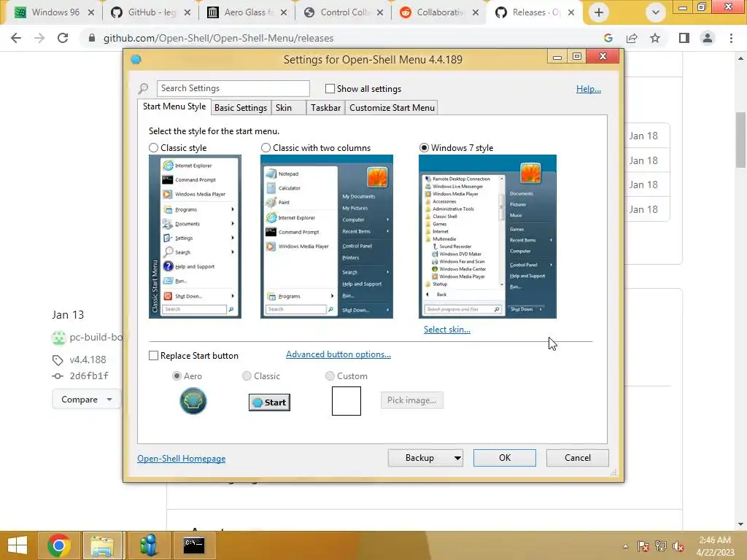This screenshot has width=747, height=560.
Task: Click the OK button
Action: [505, 458]
